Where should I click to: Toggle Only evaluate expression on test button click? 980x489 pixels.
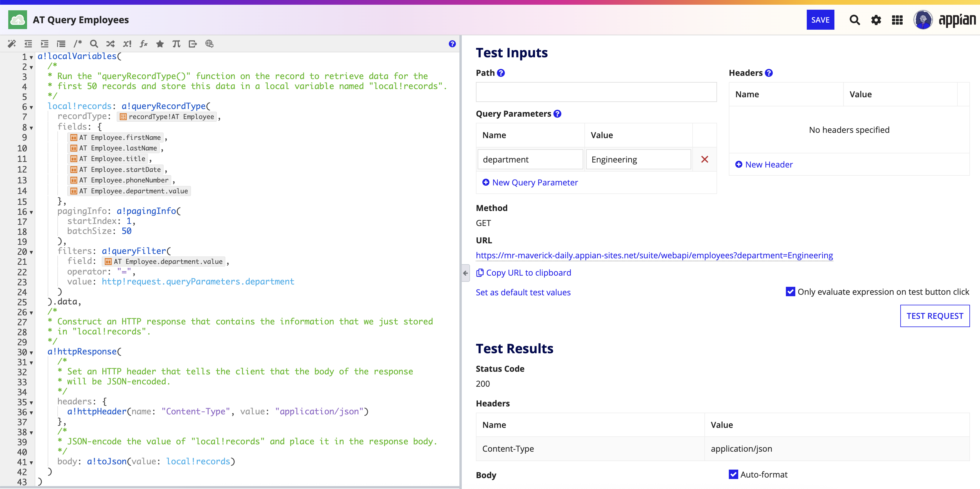(790, 292)
